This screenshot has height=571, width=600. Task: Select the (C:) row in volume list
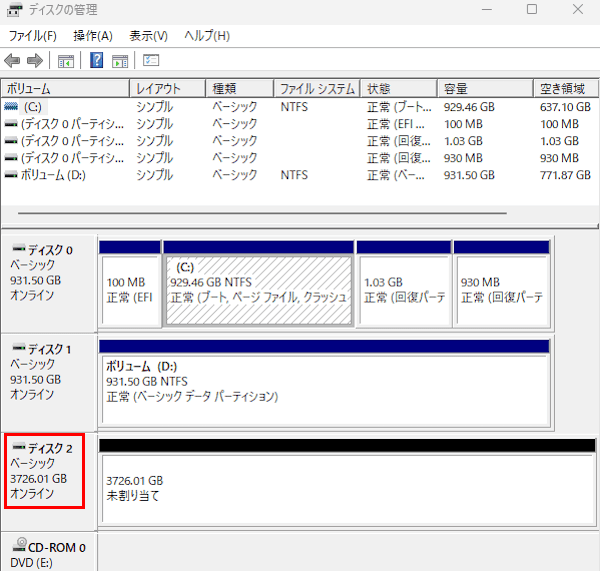point(299,107)
